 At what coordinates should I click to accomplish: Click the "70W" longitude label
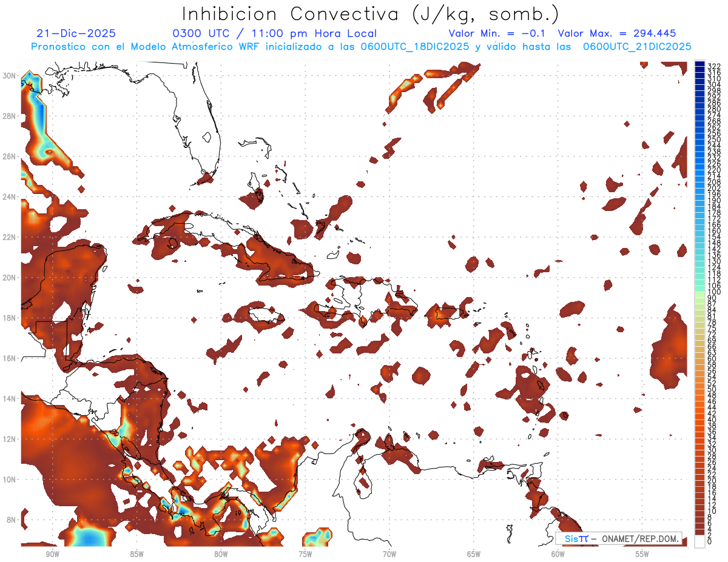coord(389,554)
